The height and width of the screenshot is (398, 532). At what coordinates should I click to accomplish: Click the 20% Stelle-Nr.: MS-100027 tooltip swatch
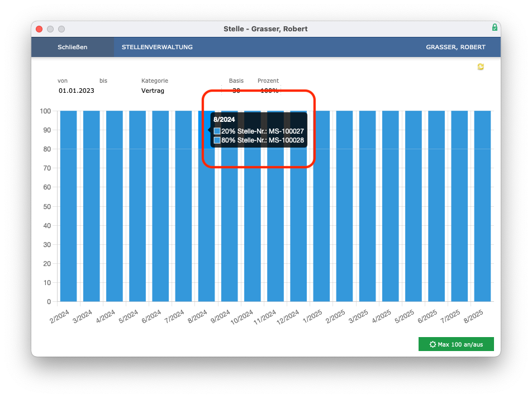pyautogui.click(x=217, y=131)
